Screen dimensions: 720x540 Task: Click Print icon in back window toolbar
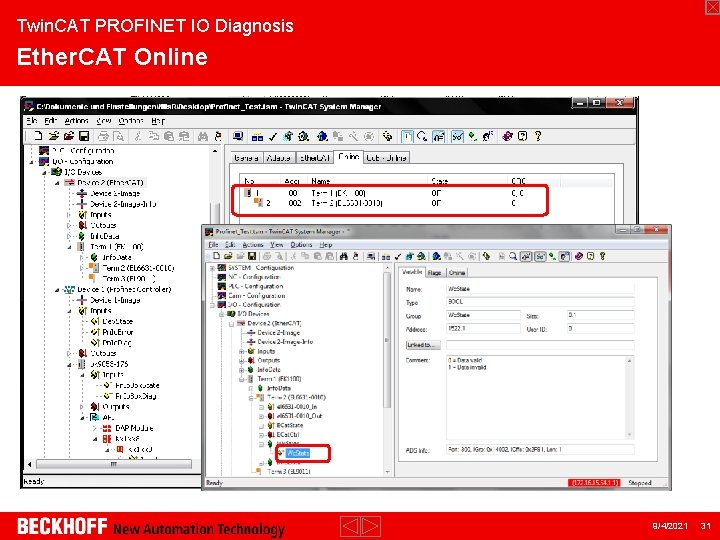click(103, 136)
